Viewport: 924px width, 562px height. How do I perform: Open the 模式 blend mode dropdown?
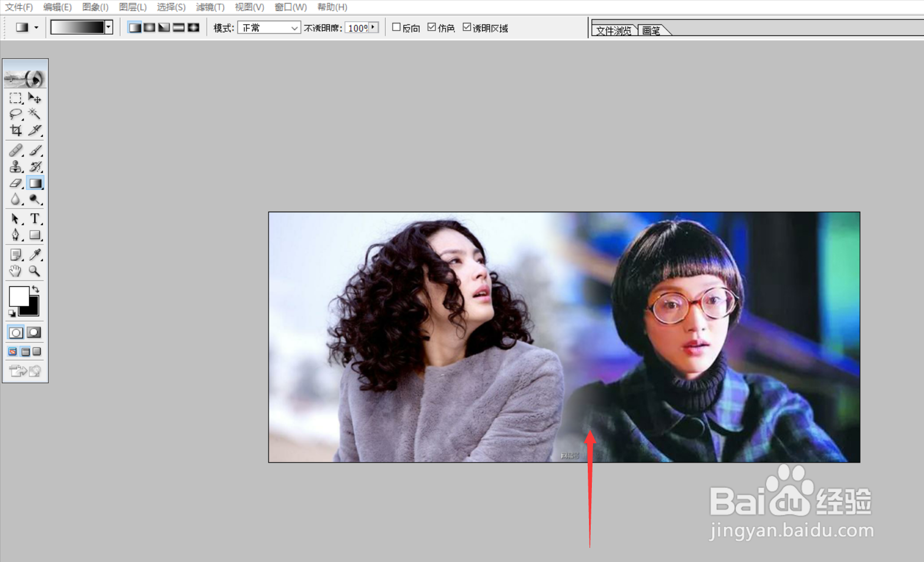click(269, 28)
